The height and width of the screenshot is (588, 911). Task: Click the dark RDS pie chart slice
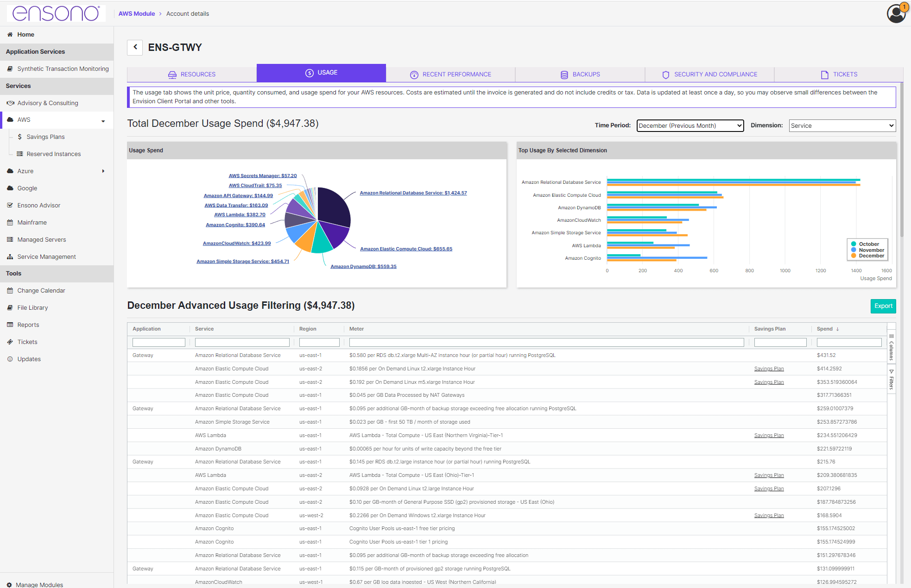click(334, 206)
